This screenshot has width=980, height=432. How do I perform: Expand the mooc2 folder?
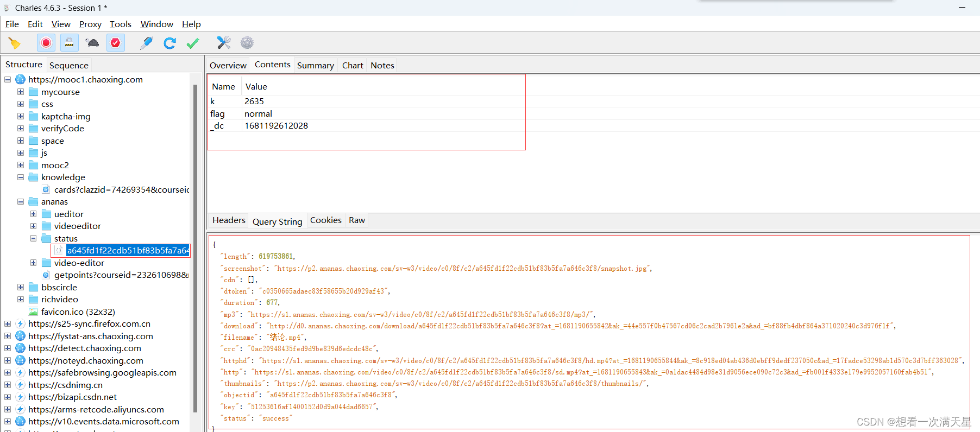(x=21, y=165)
